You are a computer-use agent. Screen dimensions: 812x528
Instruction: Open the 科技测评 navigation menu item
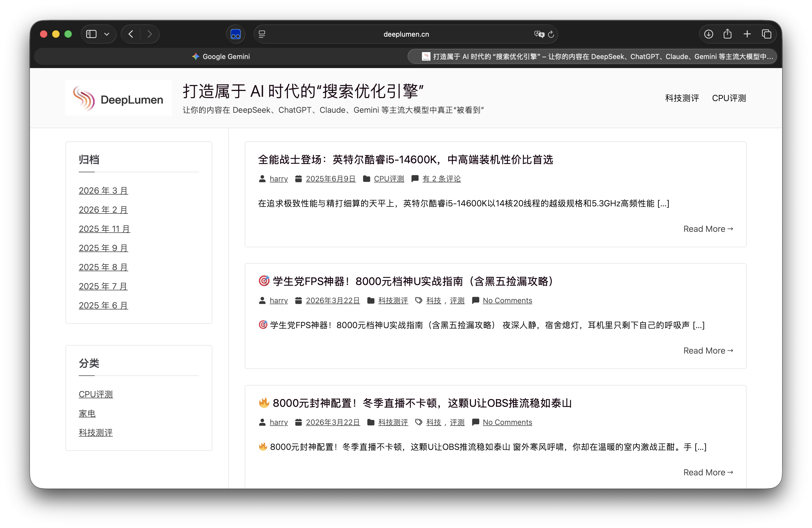click(682, 98)
